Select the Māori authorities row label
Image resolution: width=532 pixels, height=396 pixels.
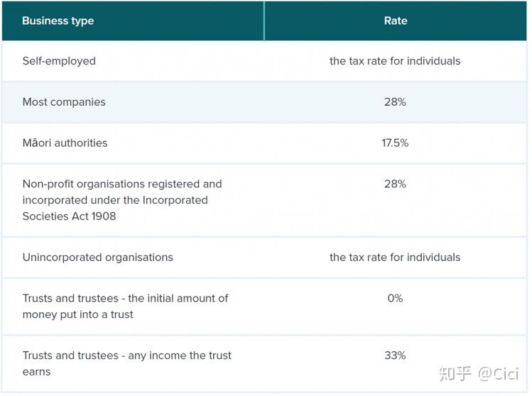tap(65, 143)
